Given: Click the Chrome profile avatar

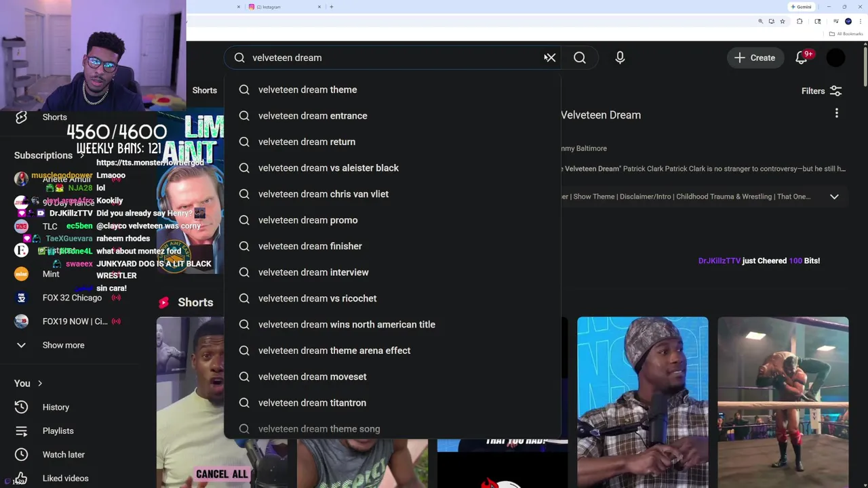Looking at the screenshot, I should (848, 22).
